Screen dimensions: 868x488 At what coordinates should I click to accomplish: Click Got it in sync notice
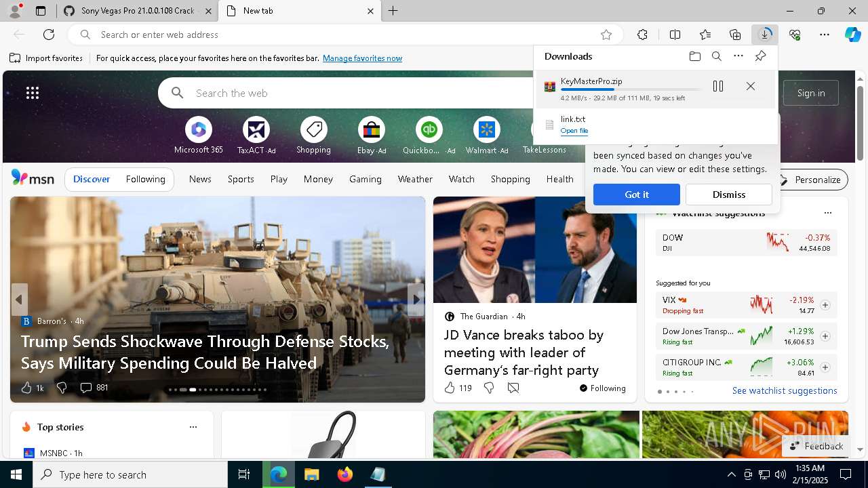[x=636, y=195]
